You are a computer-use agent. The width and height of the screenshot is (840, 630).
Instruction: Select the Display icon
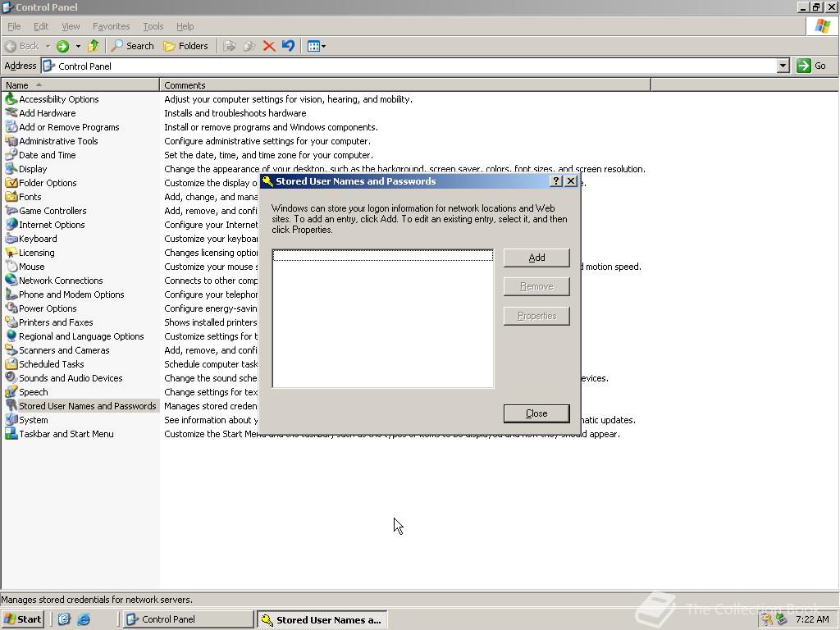[x=11, y=169]
